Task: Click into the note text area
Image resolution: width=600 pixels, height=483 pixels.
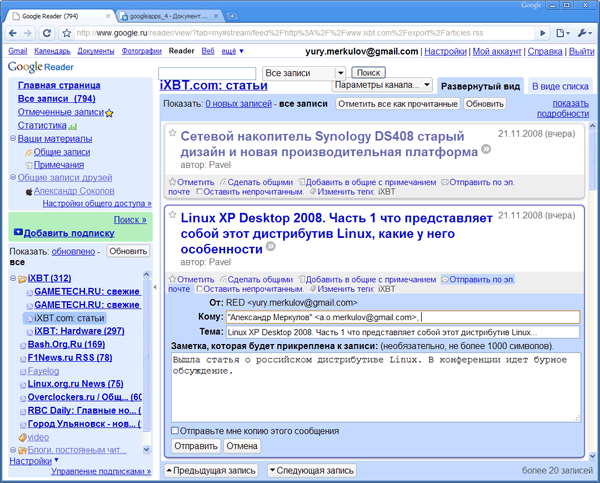Action: point(376,387)
